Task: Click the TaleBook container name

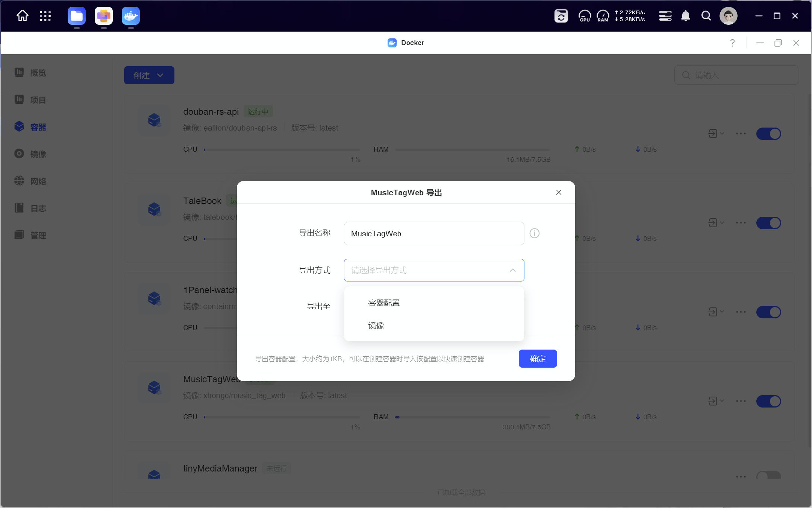Action: tap(202, 201)
